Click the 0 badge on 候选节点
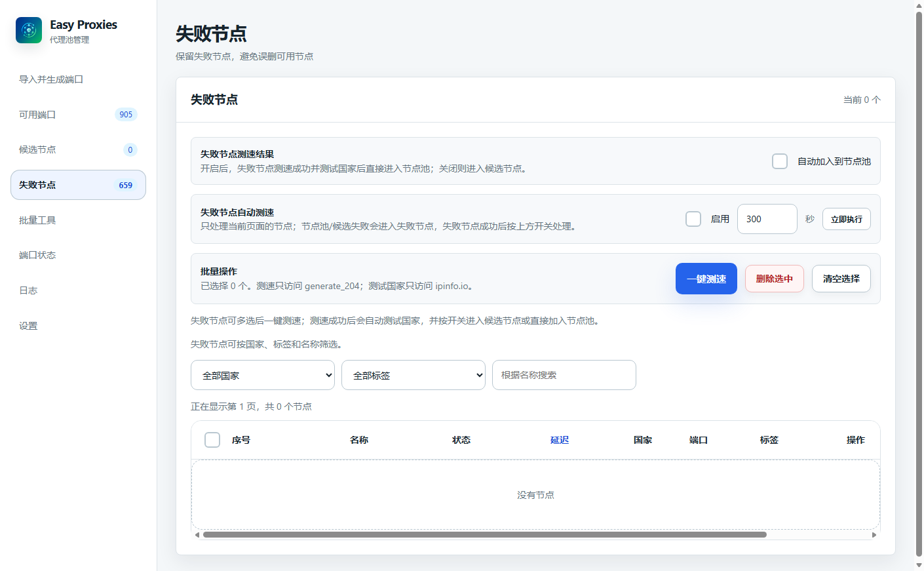Image resolution: width=924 pixels, height=571 pixels. tap(130, 150)
